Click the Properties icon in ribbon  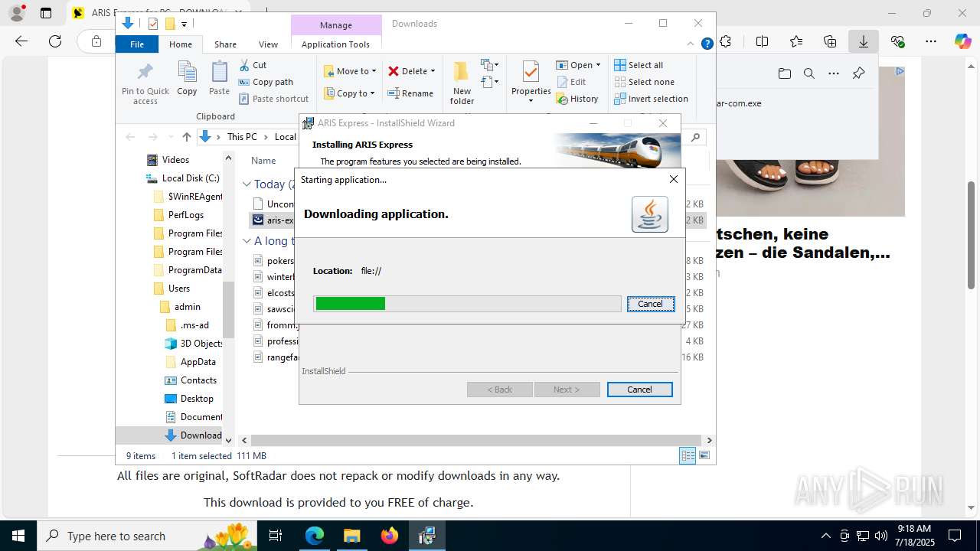point(531,72)
